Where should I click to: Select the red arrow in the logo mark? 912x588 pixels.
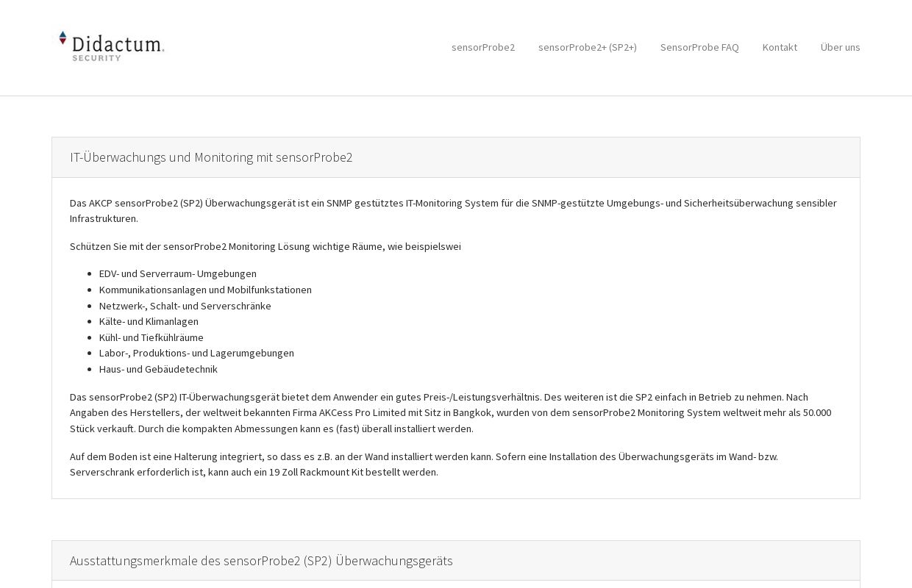click(x=63, y=40)
